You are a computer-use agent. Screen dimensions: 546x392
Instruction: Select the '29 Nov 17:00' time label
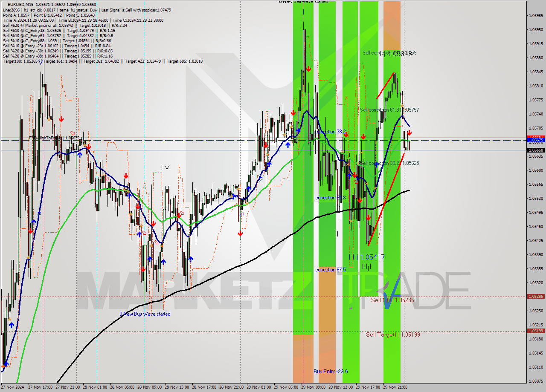click(368, 387)
